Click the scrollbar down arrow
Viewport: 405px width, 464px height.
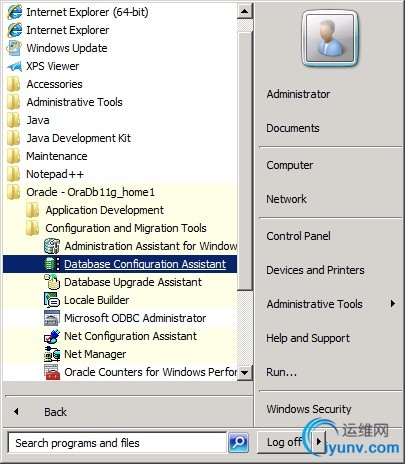pos(245,372)
